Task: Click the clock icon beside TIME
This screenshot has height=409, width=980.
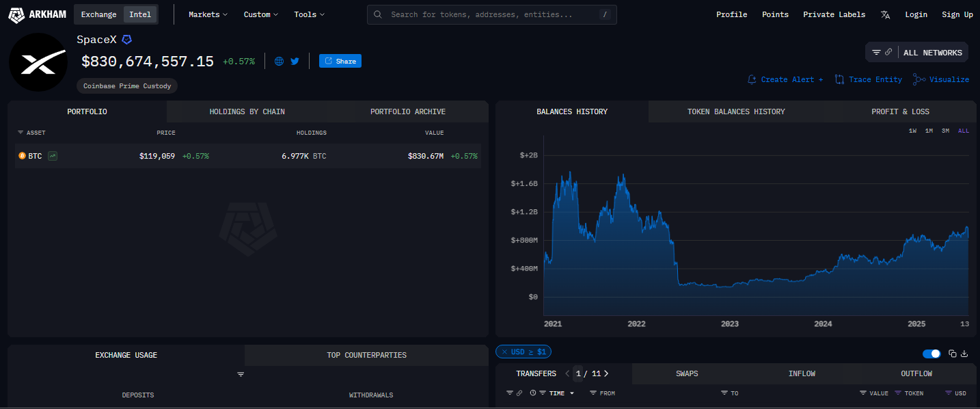Action: tap(532, 393)
